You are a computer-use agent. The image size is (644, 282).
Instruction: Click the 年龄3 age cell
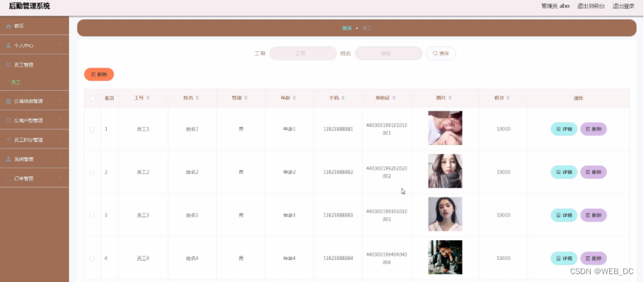point(289,215)
